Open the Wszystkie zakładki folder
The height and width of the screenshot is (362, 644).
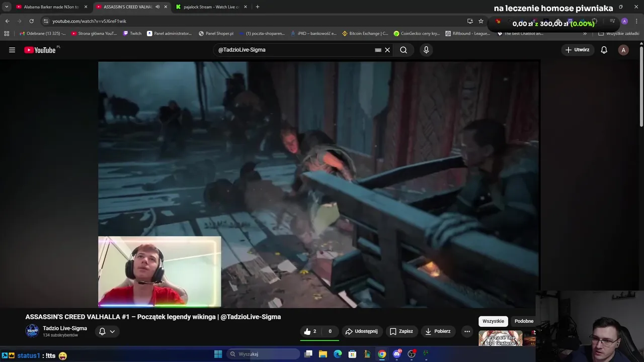point(619,34)
